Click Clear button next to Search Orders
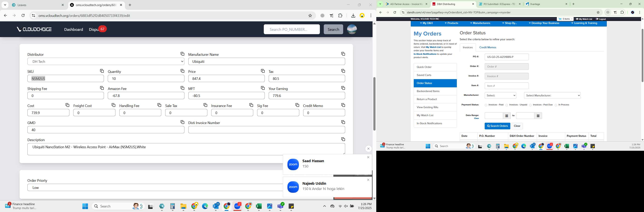 click(517, 126)
